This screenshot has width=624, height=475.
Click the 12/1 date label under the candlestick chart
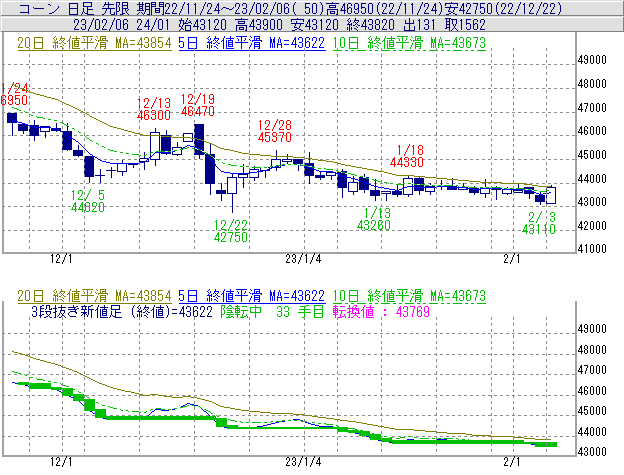coord(61,259)
